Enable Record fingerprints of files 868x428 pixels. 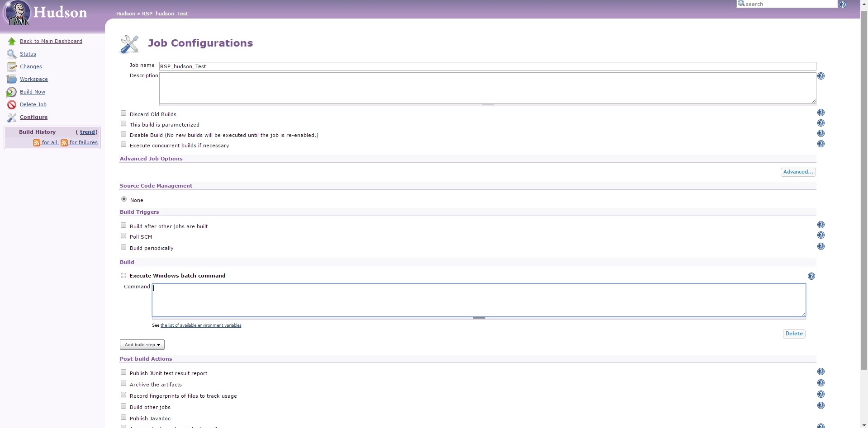click(123, 395)
